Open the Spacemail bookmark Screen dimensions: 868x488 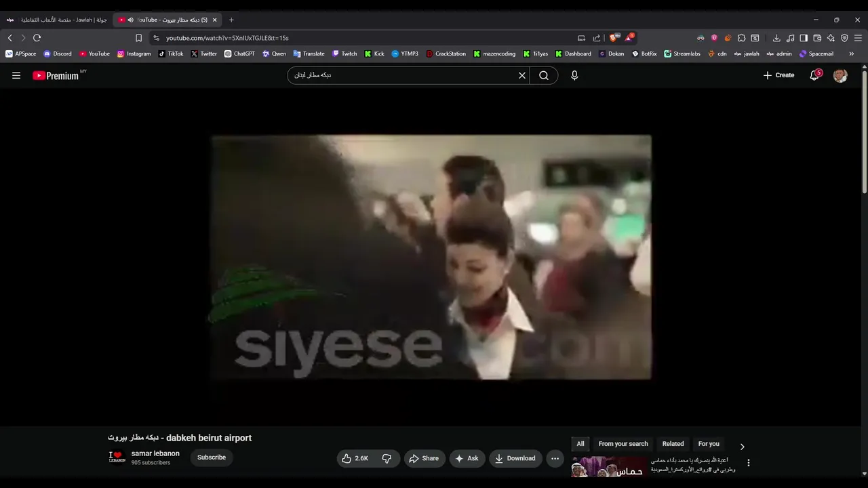pyautogui.click(x=816, y=54)
